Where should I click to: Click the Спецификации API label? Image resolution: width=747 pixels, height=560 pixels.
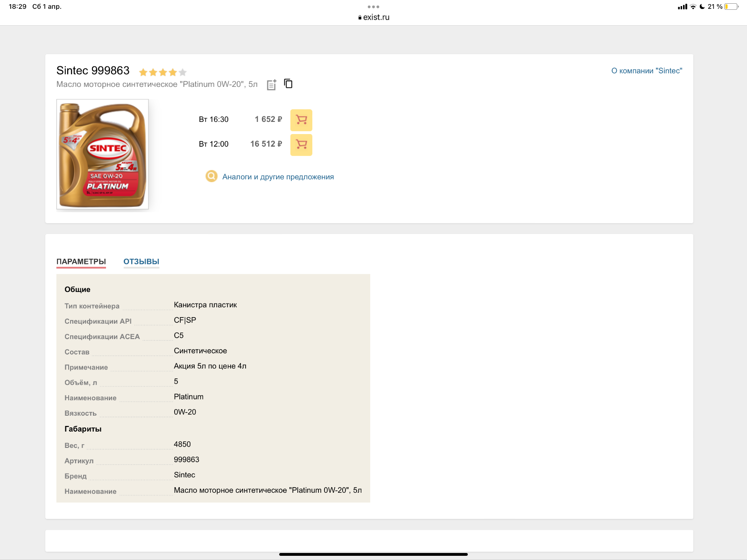pos(98,321)
